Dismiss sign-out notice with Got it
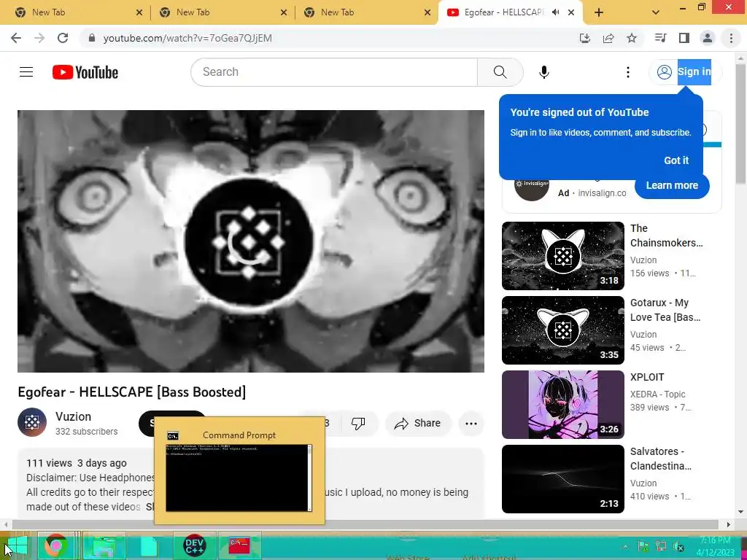 [676, 160]
